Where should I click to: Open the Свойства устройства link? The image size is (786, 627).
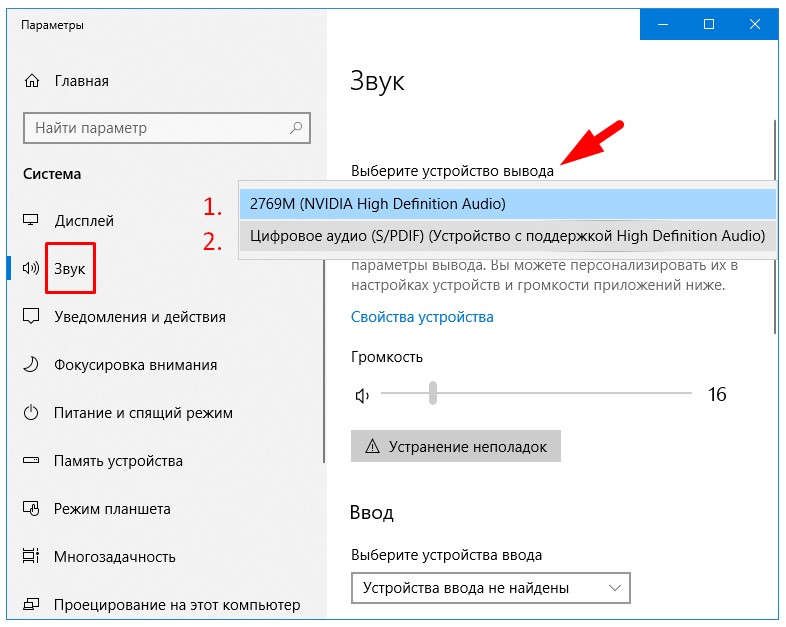coord(422,317)
